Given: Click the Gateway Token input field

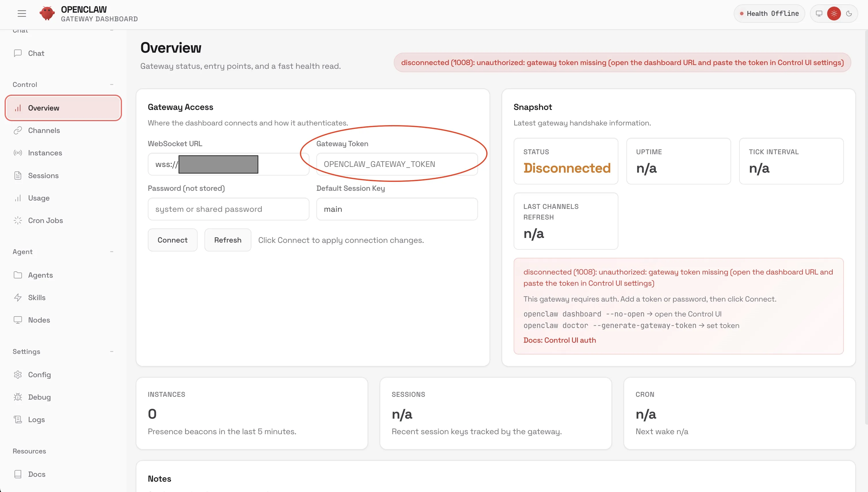Looking at the screenshot, I should 397,164.
